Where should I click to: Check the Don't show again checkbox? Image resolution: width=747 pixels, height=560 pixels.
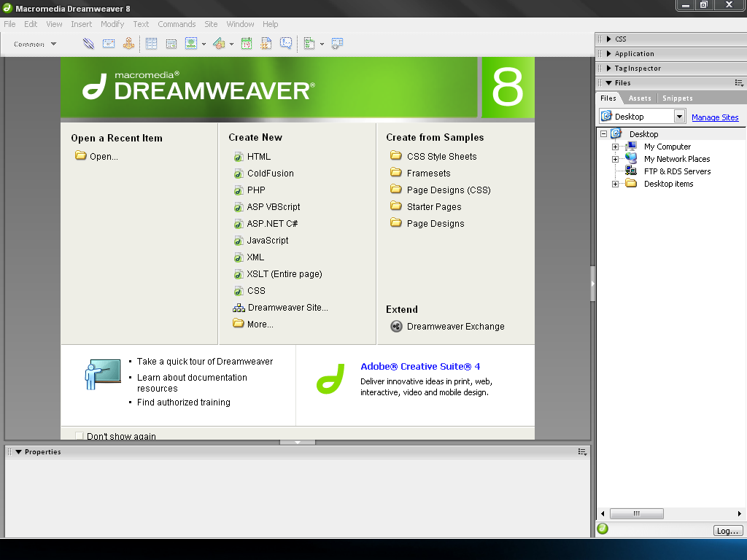(80, 436)
